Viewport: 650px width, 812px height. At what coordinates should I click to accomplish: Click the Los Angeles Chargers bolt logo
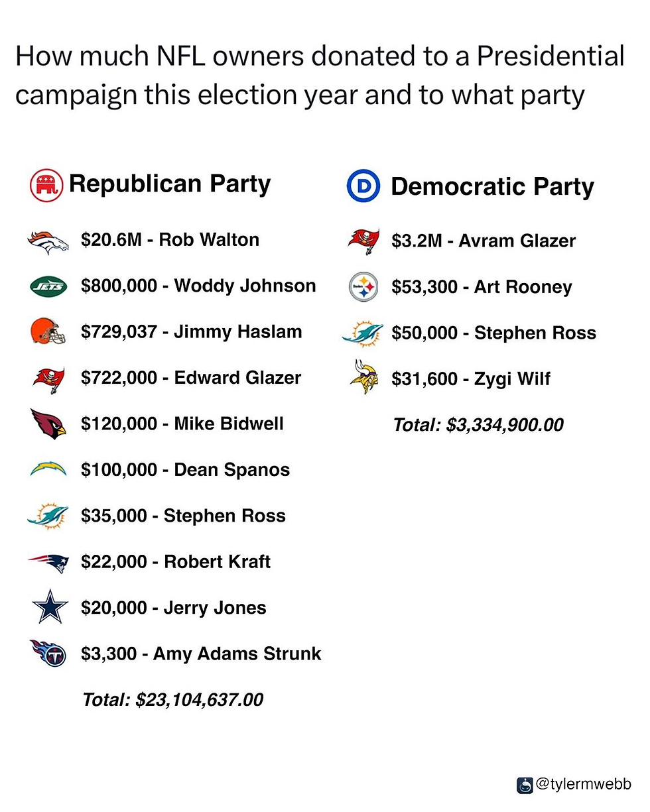pos(48,470)
